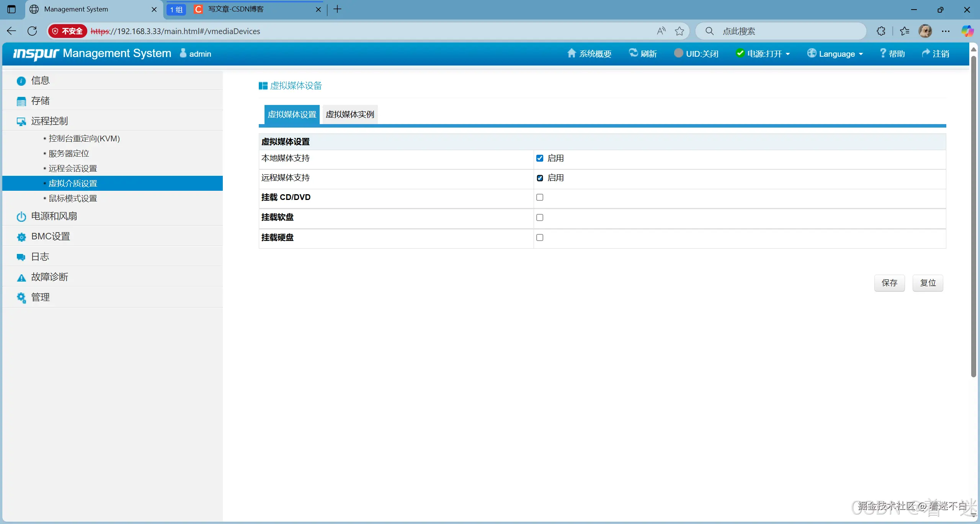
Task: Open the power status dropdown
Action: click(x=763, y=54)
